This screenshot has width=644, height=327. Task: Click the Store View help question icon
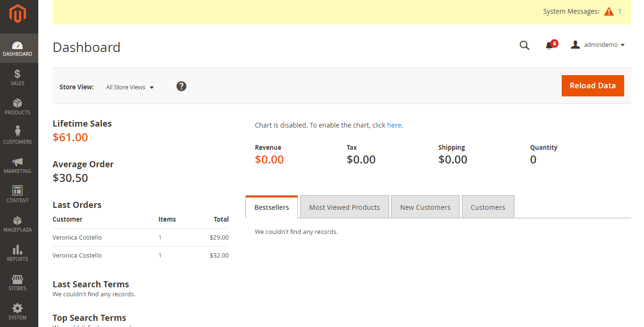[182, 86]
